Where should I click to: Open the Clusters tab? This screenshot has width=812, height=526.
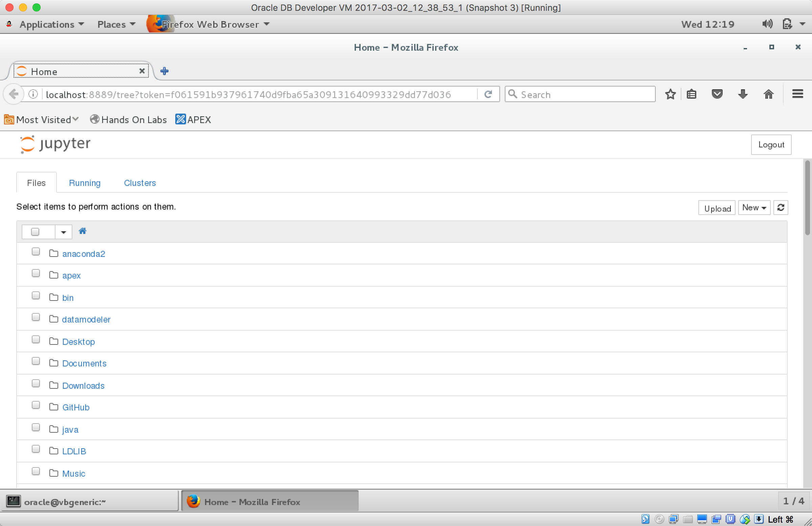point(140,183)
